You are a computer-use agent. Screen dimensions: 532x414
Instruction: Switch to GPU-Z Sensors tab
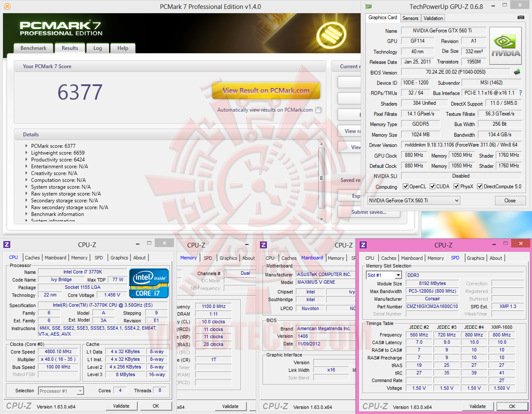tap(411, 18)
